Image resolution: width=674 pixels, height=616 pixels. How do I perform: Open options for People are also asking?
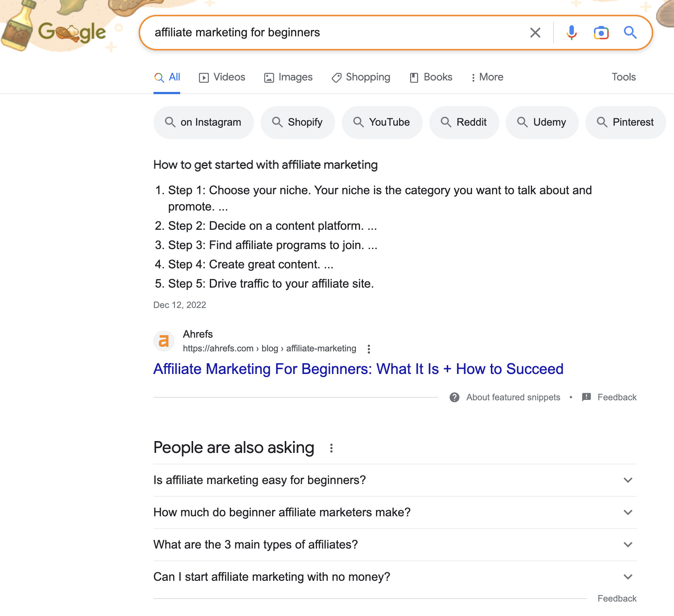(331, 448)
